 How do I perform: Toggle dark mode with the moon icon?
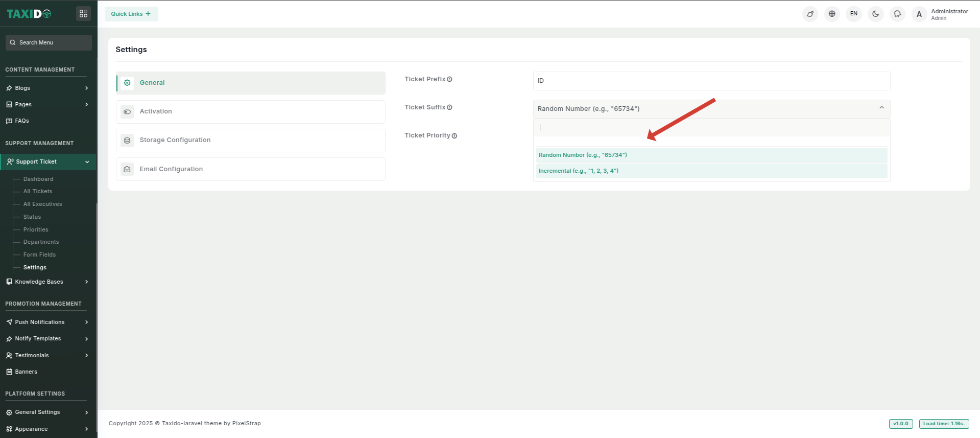[x=875, y=14]
